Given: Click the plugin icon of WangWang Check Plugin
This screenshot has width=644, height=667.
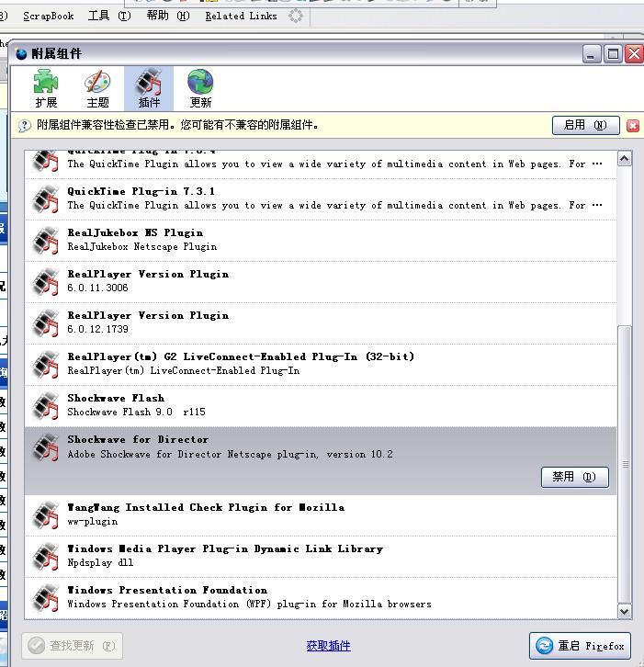Looking at the screenshot, I should 46,515.
